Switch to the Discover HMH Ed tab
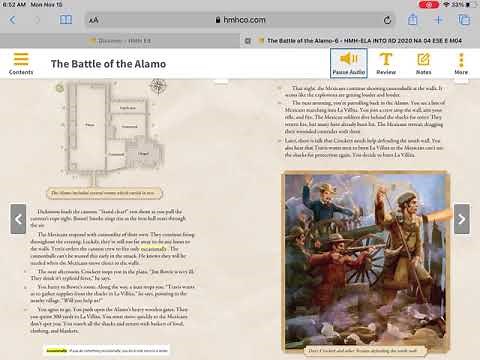This screenshot has height=360, width=480. 120,41
